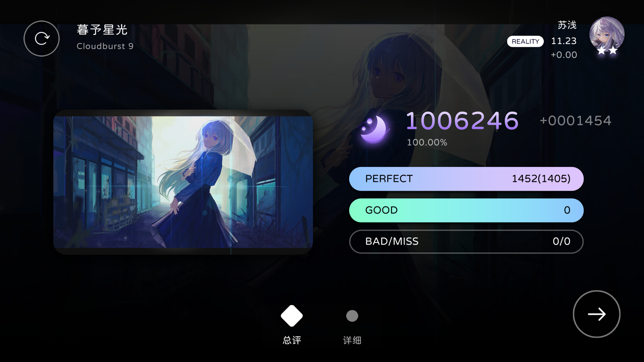Click the Cloudburst 9 difficulty label
Viewport: 644px width, 362px height.
pos(105,46)
